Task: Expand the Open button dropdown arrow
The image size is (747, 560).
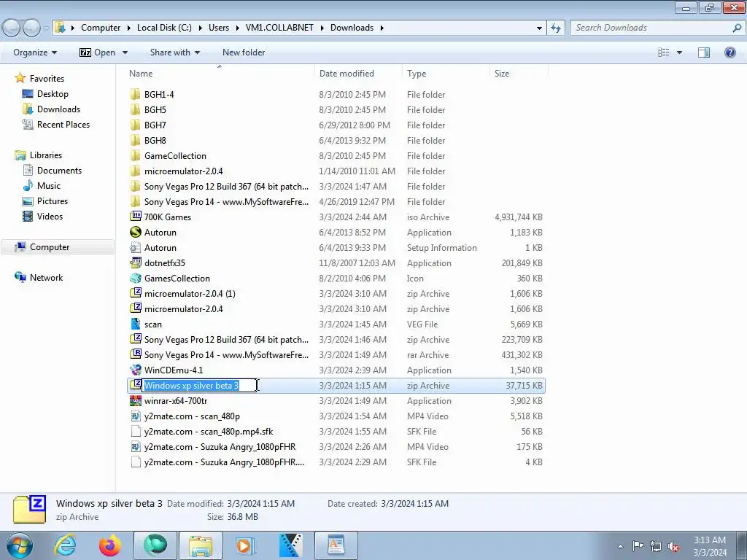Action: 125,52
